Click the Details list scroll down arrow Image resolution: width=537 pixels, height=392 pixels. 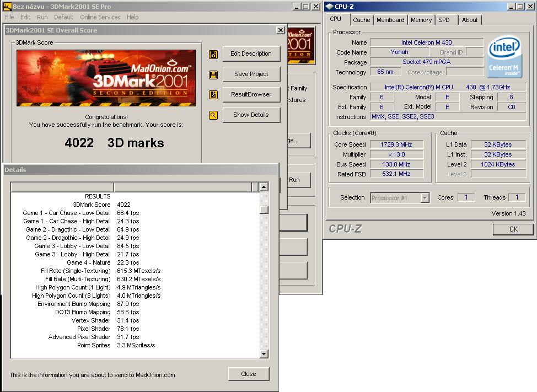pyautogui.click(x=264, y=353)
